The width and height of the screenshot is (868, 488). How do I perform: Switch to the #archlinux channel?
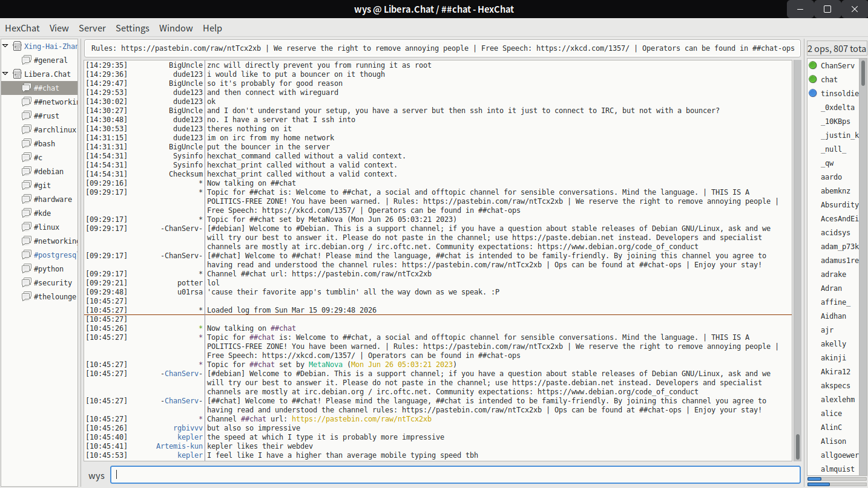coord(54,129)
